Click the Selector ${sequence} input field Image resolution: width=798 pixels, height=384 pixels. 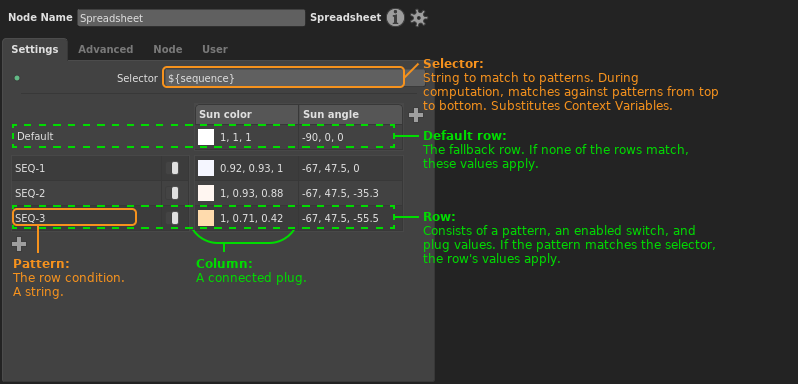coord(283,77)
